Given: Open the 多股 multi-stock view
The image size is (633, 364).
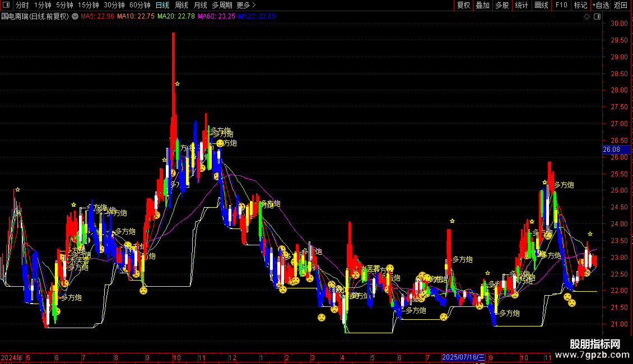Looking at the screenshot, I should point(502,5).
